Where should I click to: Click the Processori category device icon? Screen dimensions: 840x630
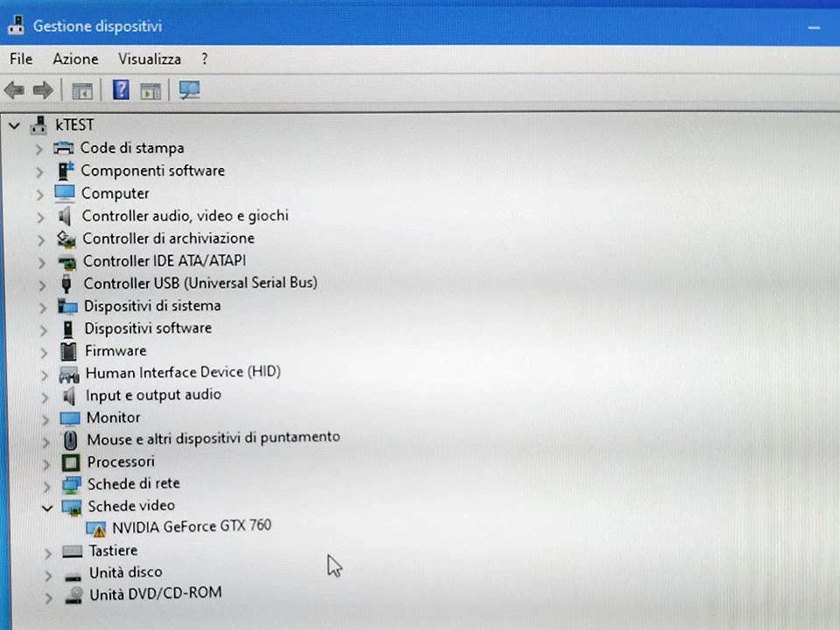70,462
